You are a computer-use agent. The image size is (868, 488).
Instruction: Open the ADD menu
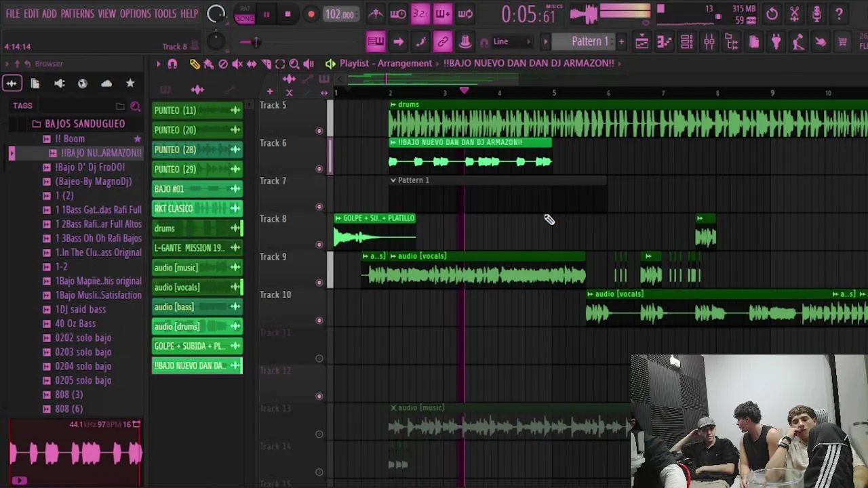(50, 14)
